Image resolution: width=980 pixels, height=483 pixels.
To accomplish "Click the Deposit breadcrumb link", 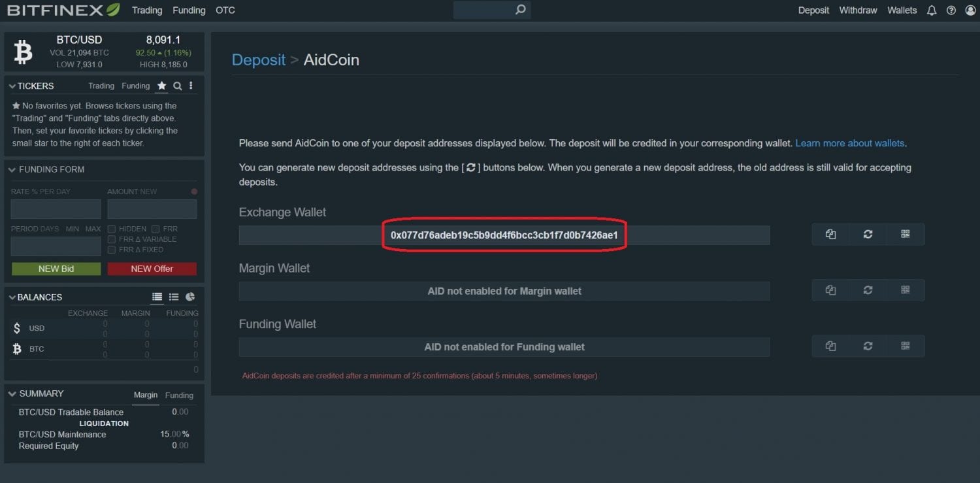I will pyautogui.click(x=259, y=59).
